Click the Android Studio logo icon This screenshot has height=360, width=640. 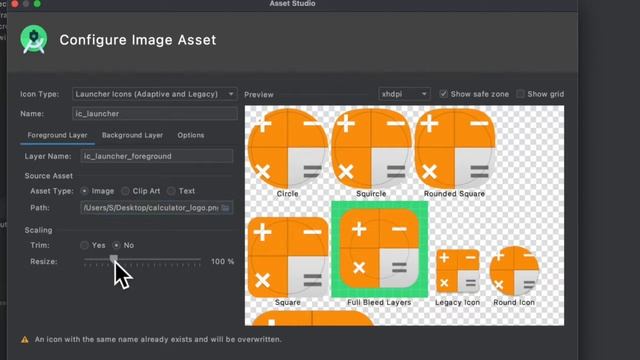click(x=34, y=39)
